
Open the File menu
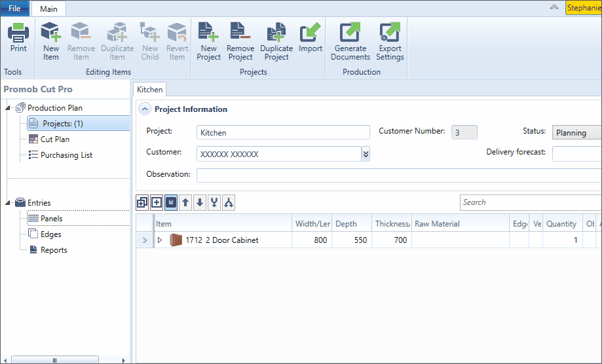click(x=14, y=9)
